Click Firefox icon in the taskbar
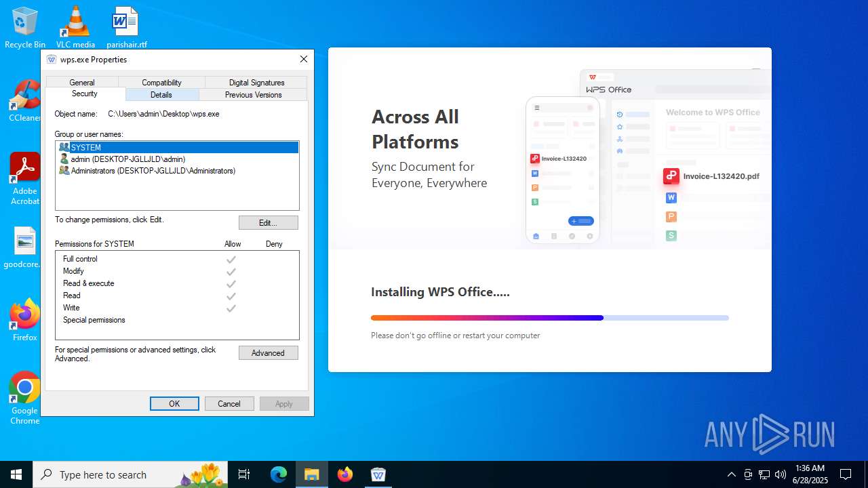 [x=345, y=474]
